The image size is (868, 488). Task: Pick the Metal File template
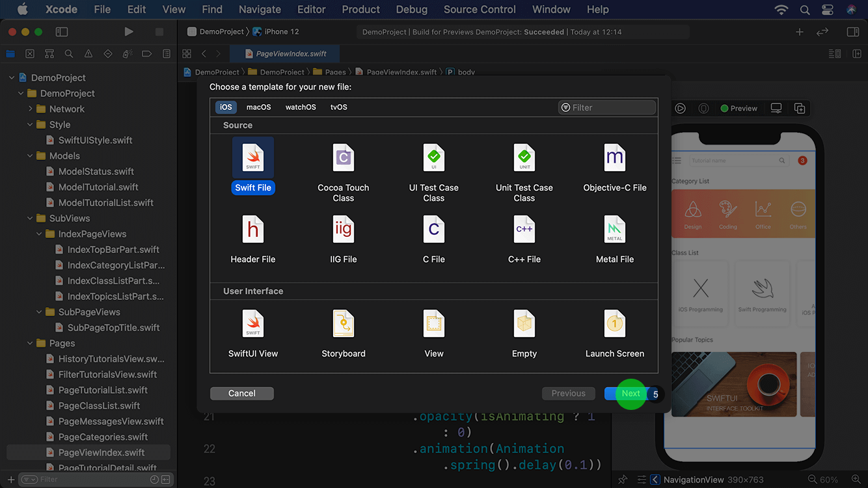coord(615,239)
